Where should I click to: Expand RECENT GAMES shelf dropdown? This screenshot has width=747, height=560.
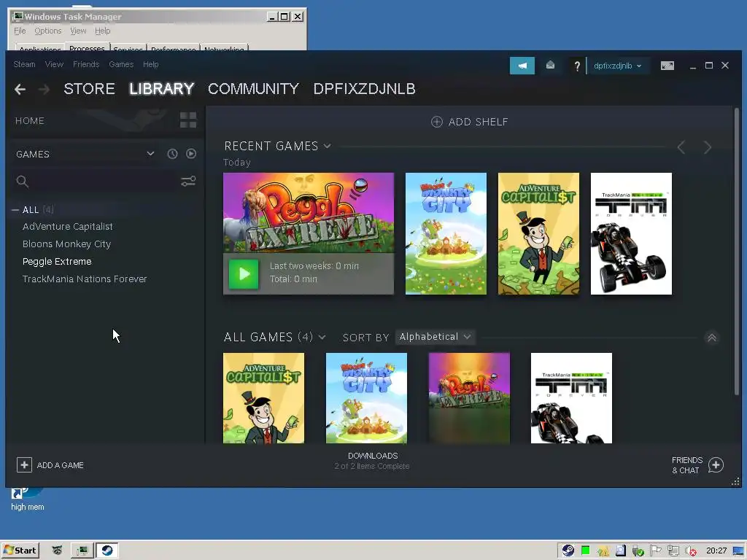tap(328, 146)
